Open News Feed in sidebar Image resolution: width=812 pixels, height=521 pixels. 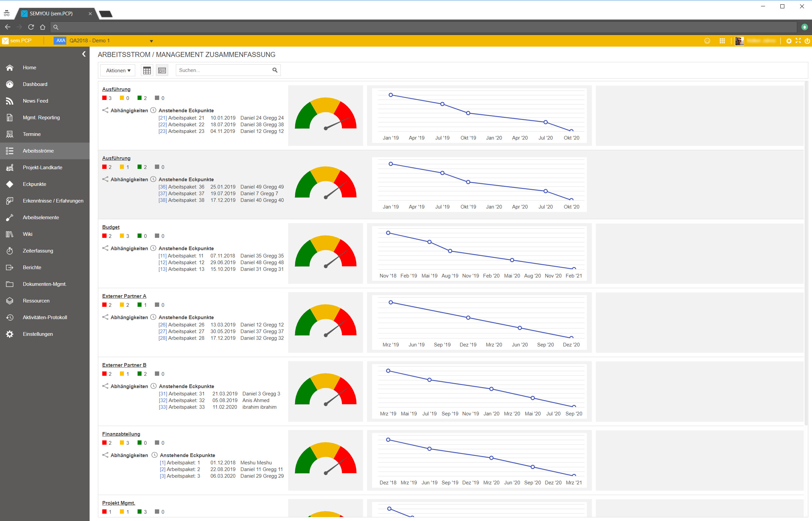coord(45,101)
